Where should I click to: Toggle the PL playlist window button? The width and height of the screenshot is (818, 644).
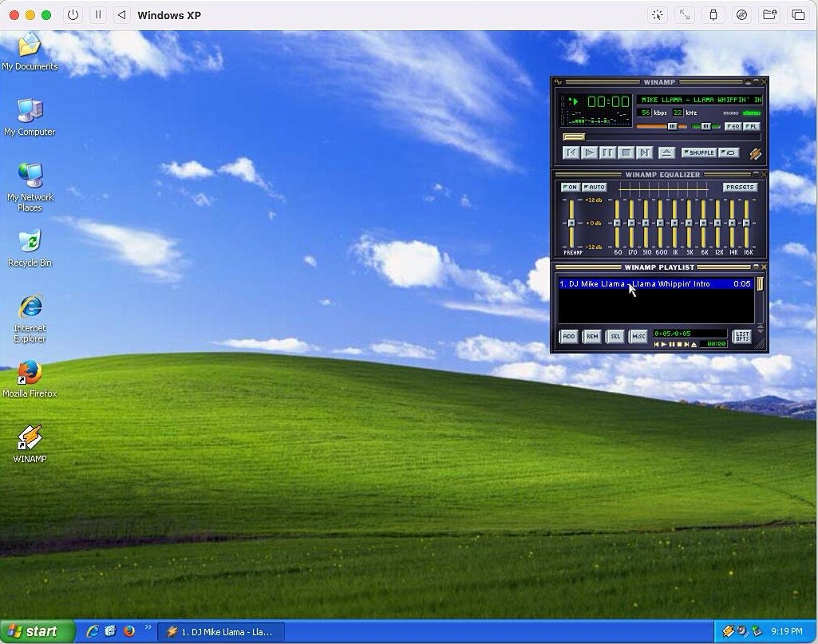(751, 126)
